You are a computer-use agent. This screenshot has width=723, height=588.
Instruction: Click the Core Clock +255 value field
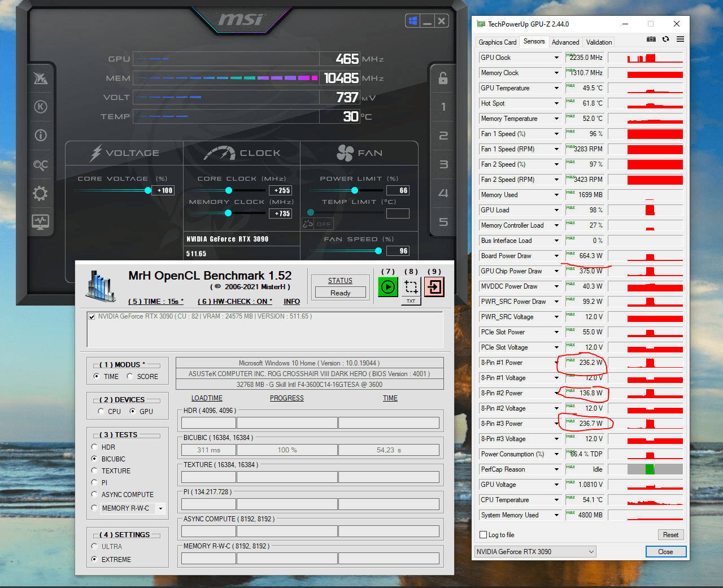coord(281,190)
